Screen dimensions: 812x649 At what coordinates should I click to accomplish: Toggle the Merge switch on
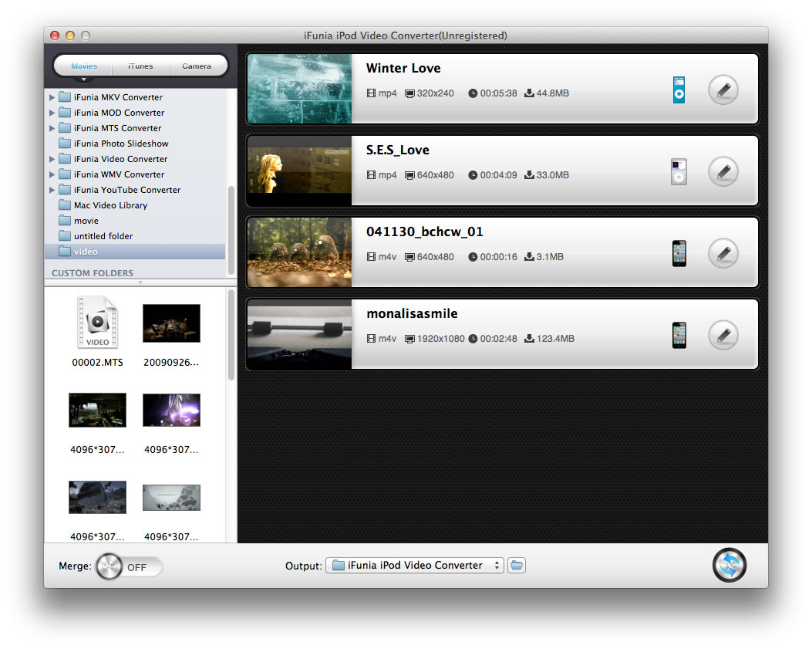(129, 566)
